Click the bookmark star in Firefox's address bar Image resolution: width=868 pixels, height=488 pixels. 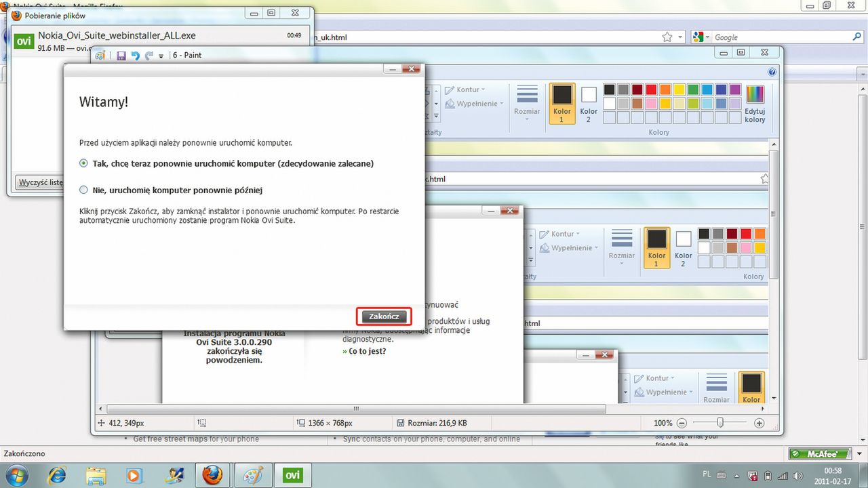pyautogui.click(x=667, y=37)
